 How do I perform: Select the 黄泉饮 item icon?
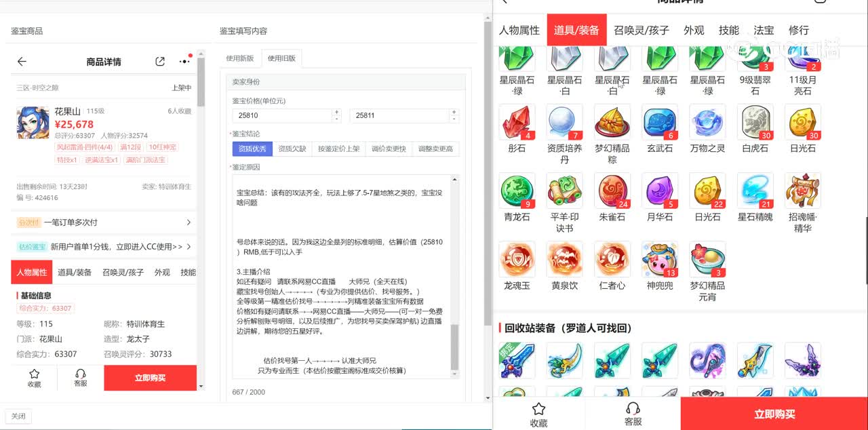point(564,259)
